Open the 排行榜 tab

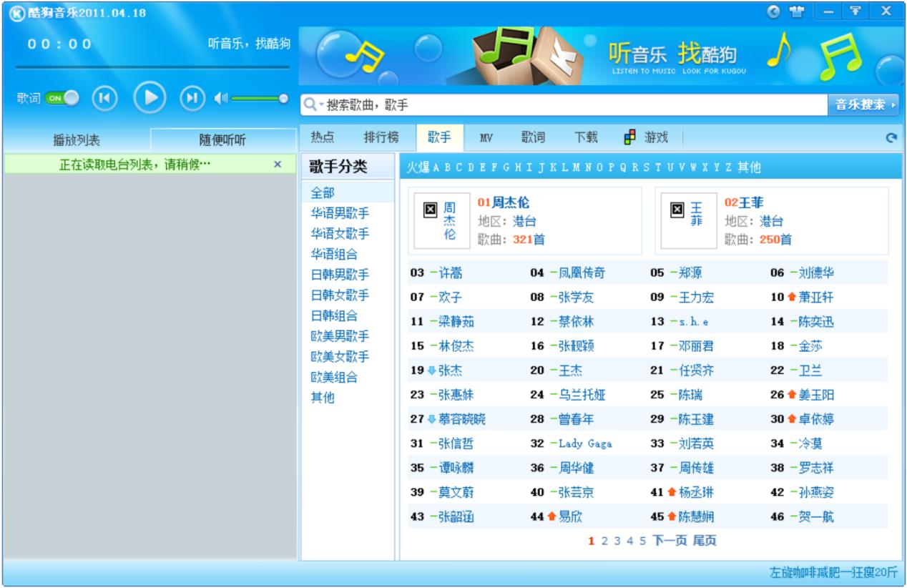[381, 137]
